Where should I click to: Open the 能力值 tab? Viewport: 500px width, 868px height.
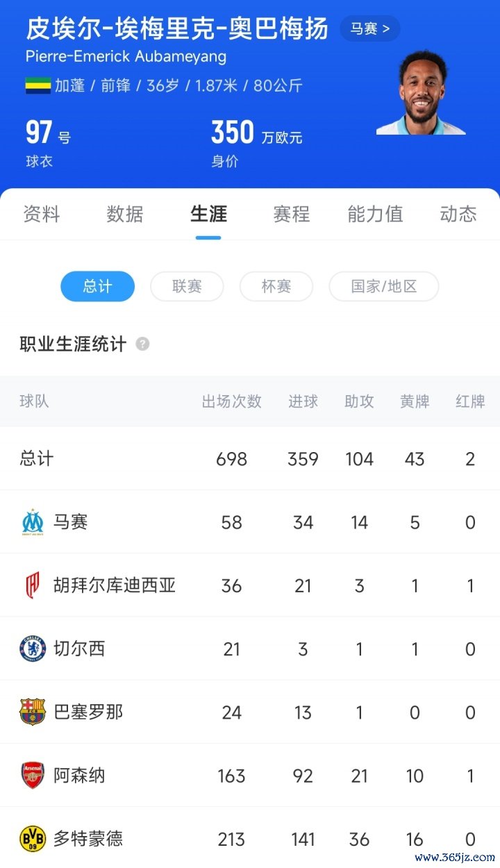[x=375, y=214]
